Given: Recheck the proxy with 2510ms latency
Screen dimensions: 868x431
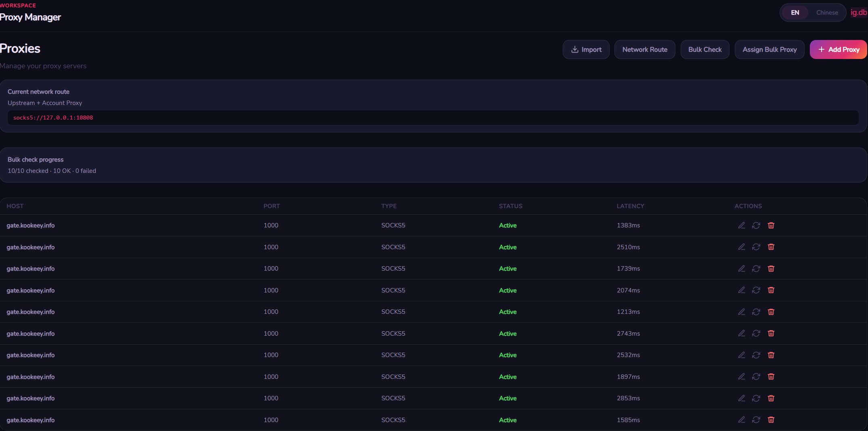Looking at the screenshot, I should coord(756,247).
